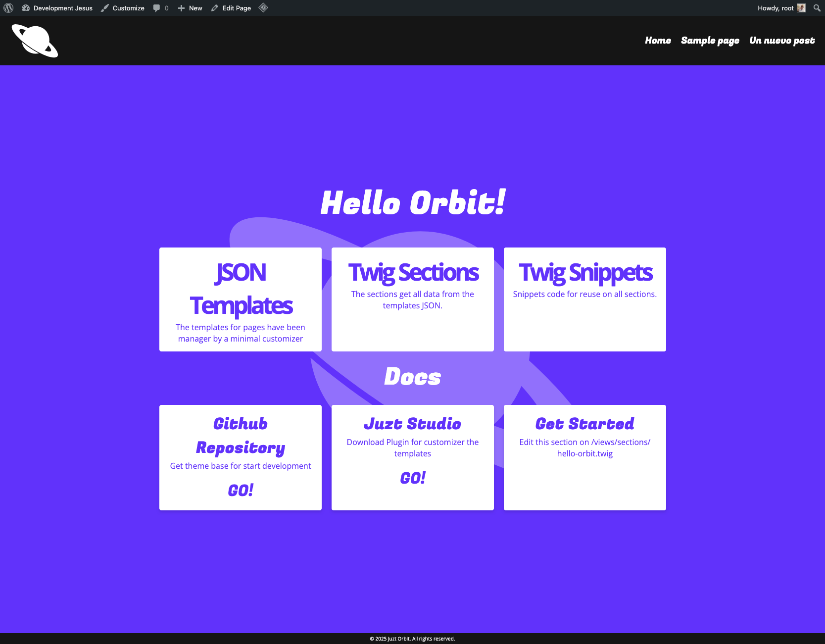Click "Snippets code for reuse on all sections."
825x644 pixels.
click(x=585, y=294)
